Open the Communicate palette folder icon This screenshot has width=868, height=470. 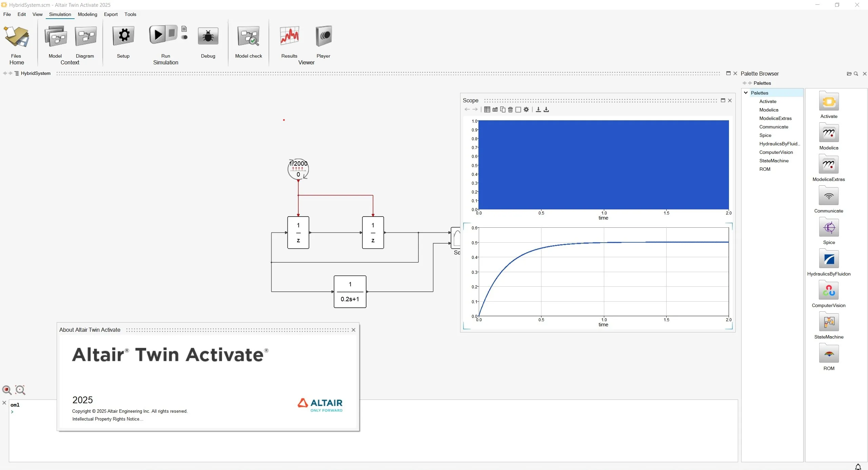(829, 196)
